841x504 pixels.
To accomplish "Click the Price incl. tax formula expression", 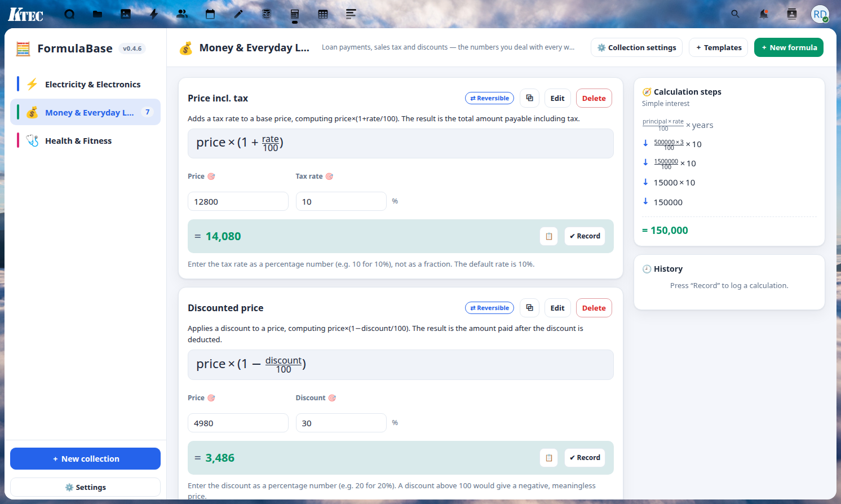I will click(401, 143).
